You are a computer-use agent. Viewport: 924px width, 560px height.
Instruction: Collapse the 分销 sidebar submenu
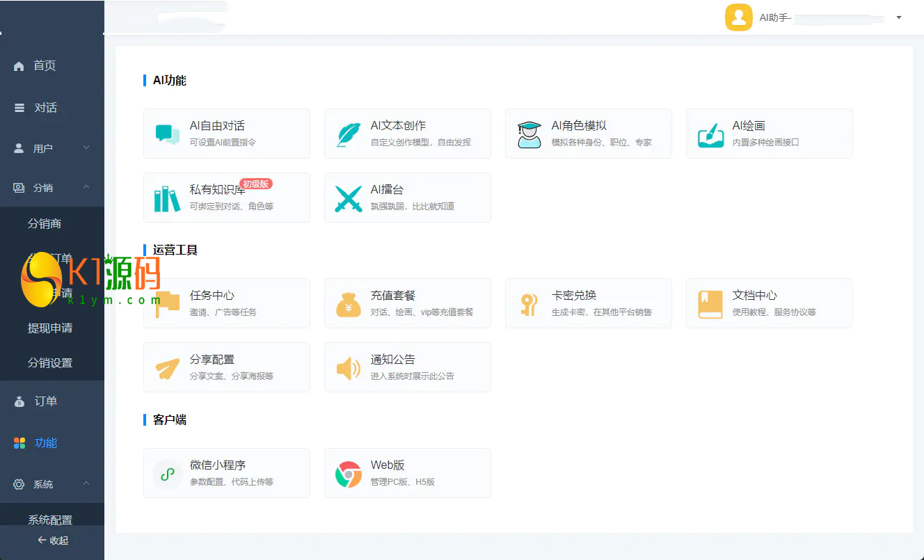51,188
